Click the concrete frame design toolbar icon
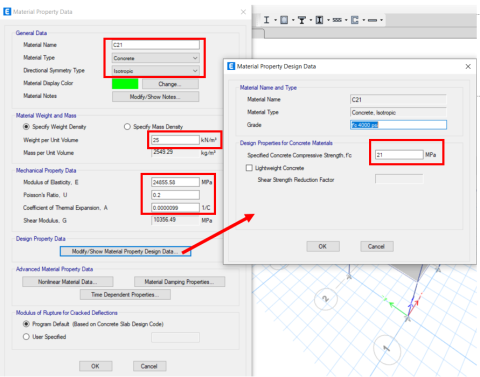The image size is (480, 377). click(284, 20)
